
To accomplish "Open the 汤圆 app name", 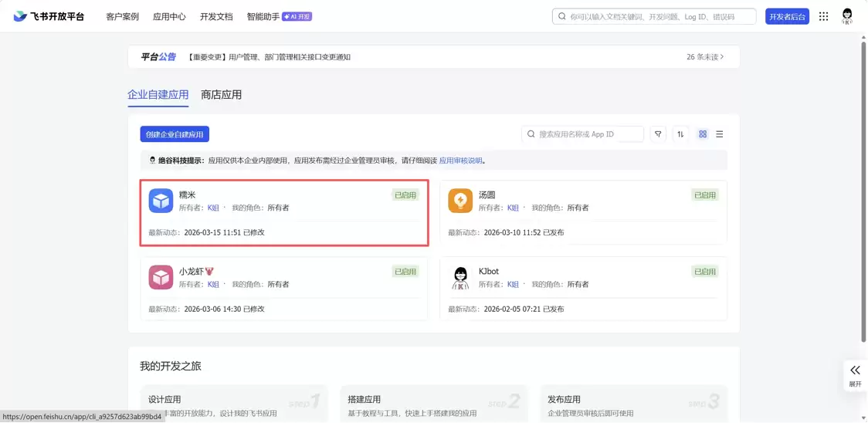I will [x=487, y=195].
